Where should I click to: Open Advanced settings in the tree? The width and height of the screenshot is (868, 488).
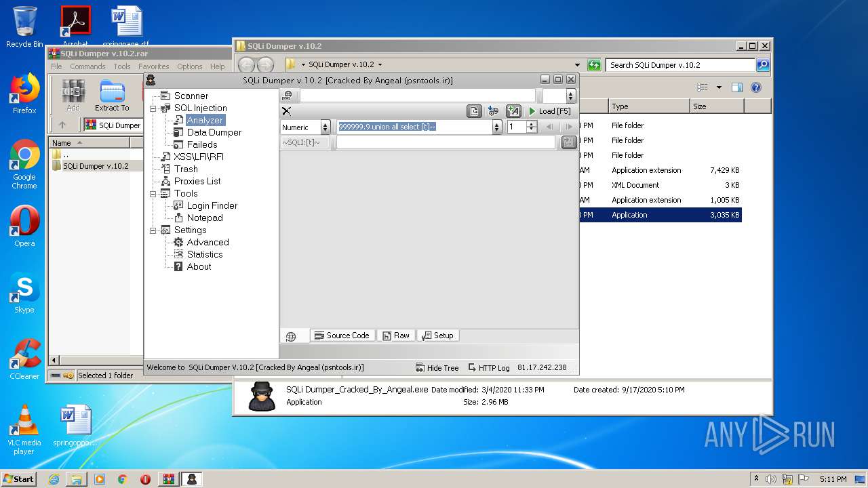click(x=208, y=242)
